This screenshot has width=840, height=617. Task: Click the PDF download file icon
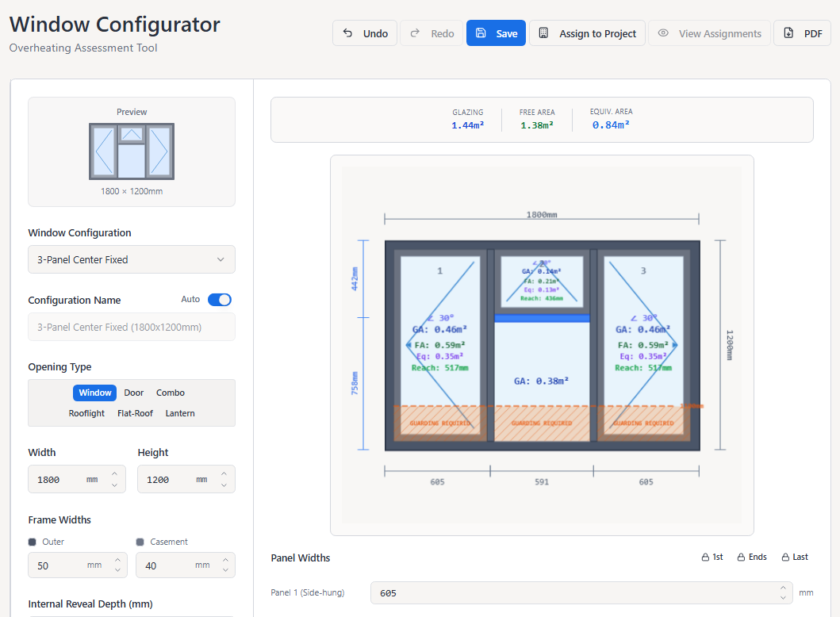point(788,33)
